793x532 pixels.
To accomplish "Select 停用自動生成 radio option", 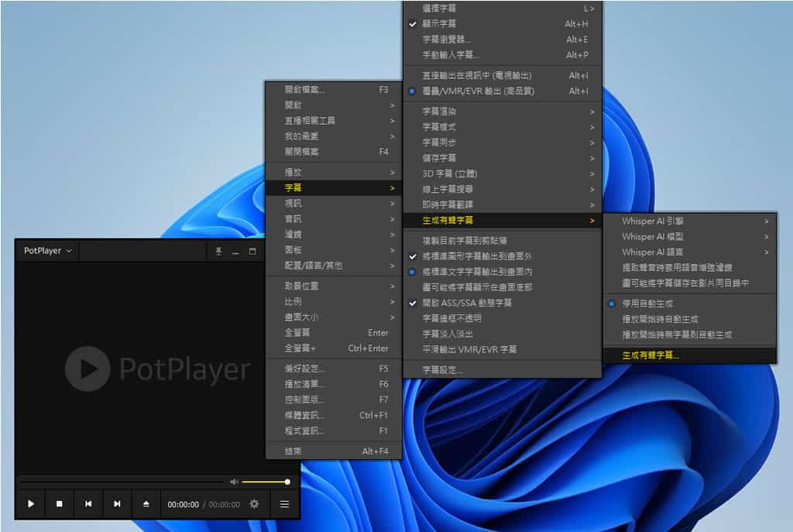I will (689, 304).
